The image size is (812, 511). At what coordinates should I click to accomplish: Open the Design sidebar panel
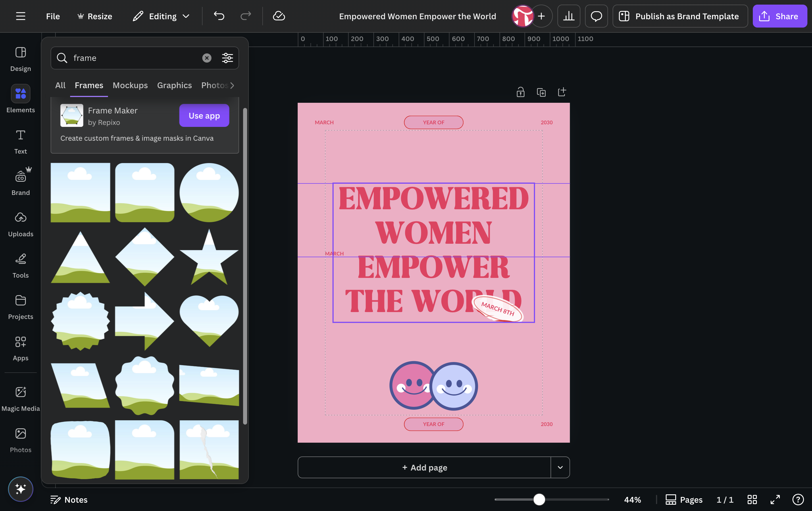21,59
